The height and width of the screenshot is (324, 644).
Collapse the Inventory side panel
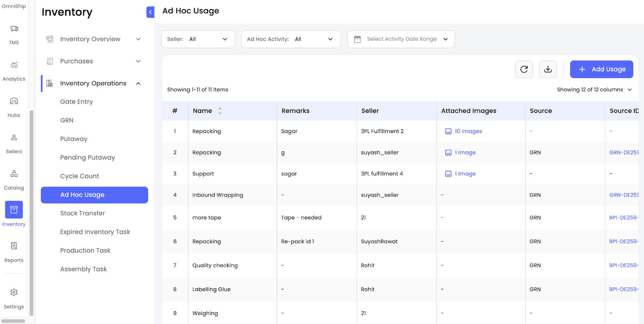point(150,12)
